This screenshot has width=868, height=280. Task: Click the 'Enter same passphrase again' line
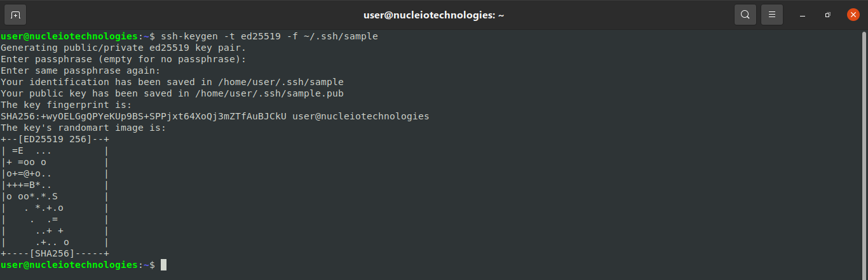click(81, 70)
